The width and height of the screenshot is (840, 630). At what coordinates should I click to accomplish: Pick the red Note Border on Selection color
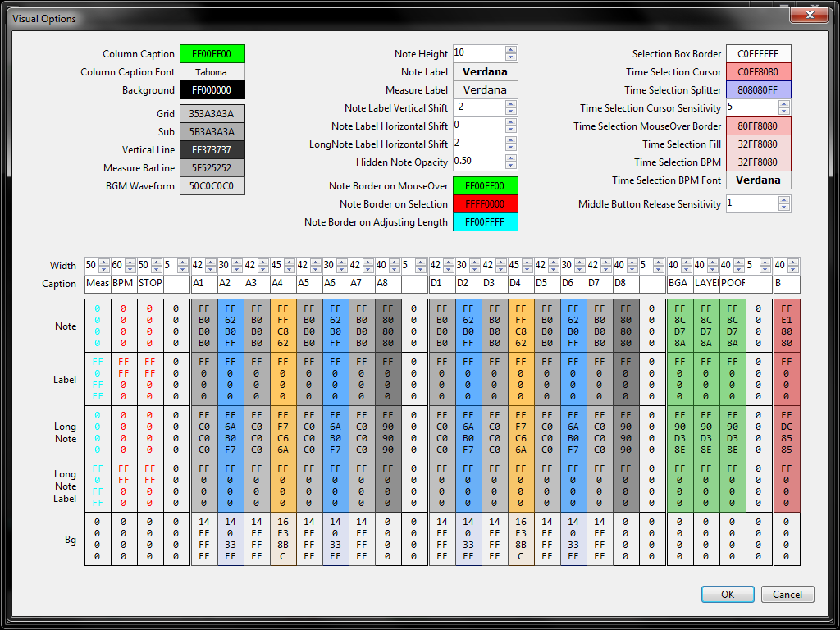(485, 204)
